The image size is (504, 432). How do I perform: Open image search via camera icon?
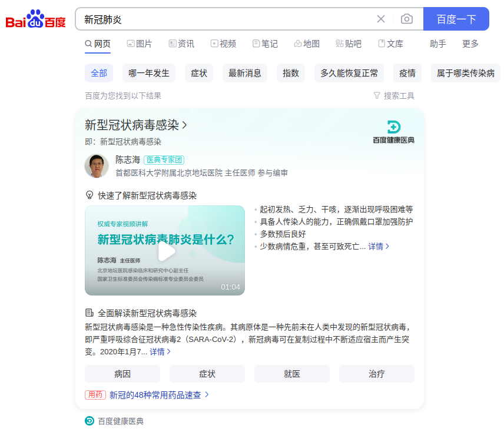(x=407, y=19)
